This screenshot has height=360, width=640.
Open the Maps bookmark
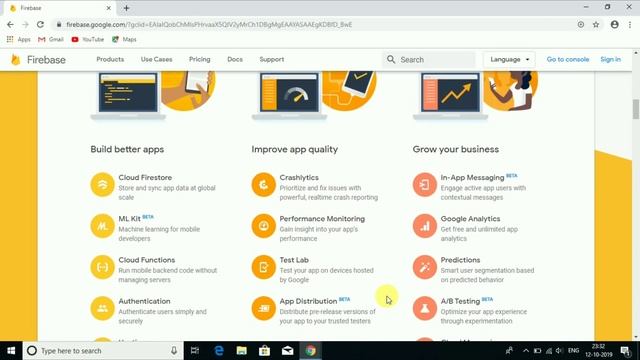click(x=124, y=40)
